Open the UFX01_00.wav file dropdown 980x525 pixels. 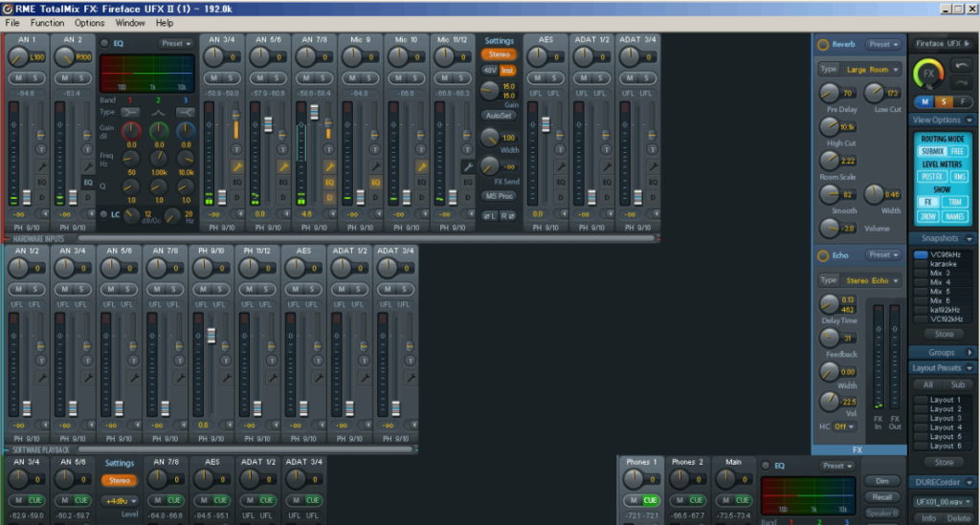click(x=944, y=502)
